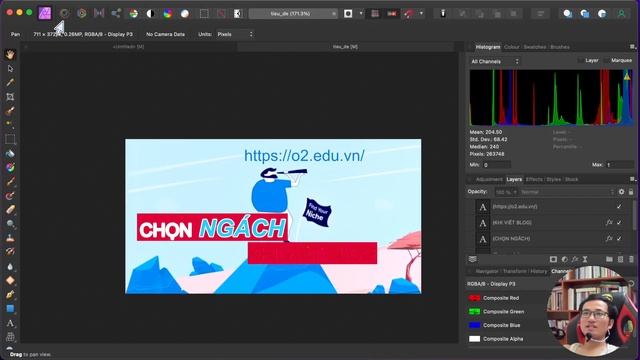Select the Flood Fill bucket tool
This screenshot has height=360, width=640.
coord(10,153)
